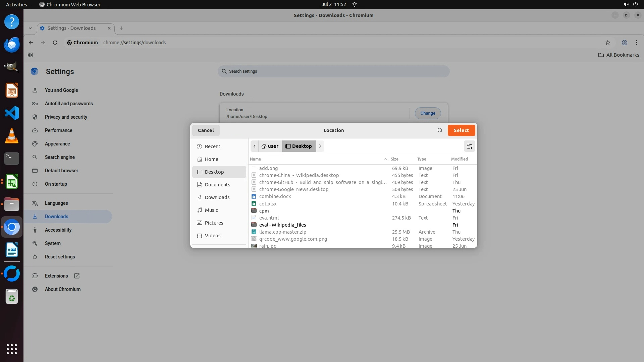
Task: Bookmark this page with the star icon
Action: point(607,43)
